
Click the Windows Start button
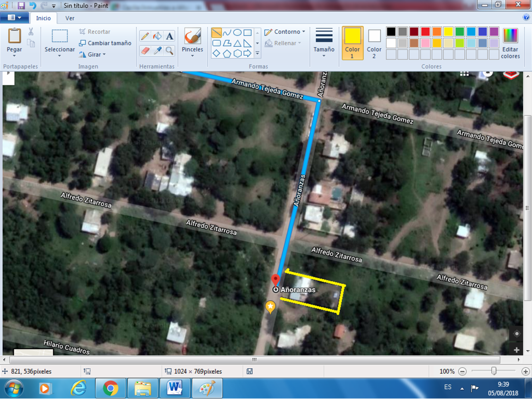click(x=14, y=388)
